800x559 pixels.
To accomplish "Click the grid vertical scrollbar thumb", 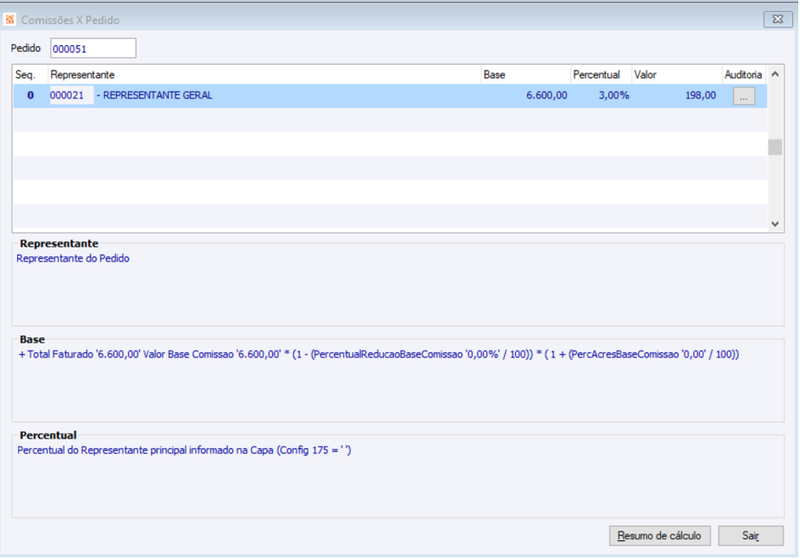I will [775, 147].
